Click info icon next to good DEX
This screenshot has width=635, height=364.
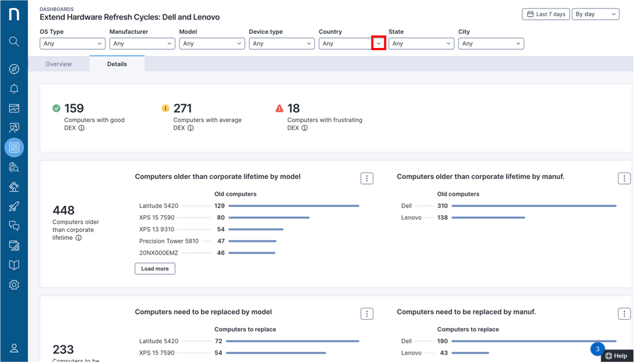click(82, 128)
